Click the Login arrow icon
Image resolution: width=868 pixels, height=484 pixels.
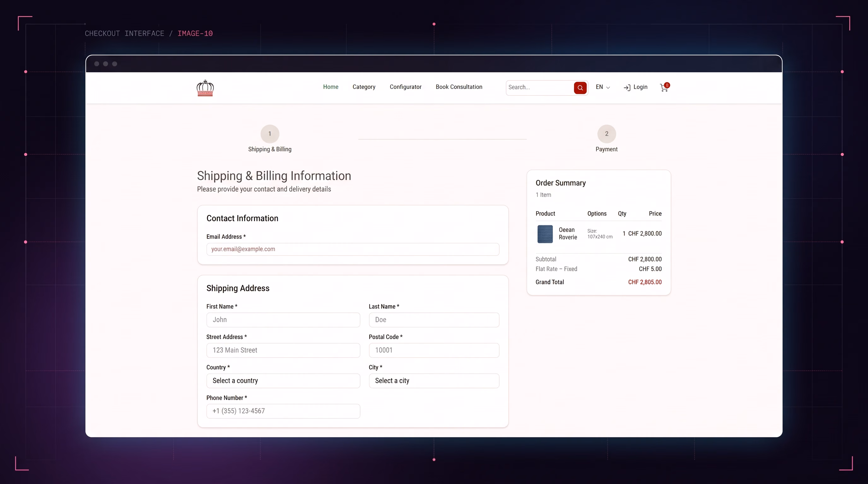coord(627,88)
